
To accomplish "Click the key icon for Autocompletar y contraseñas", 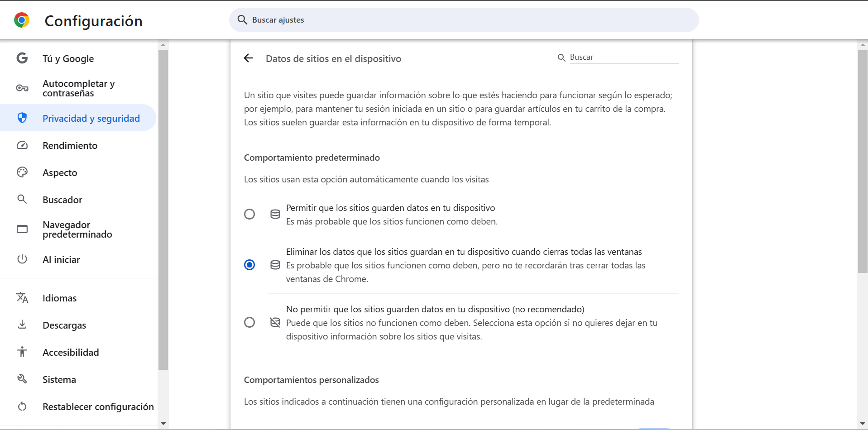I will click(x=22, y=88).
